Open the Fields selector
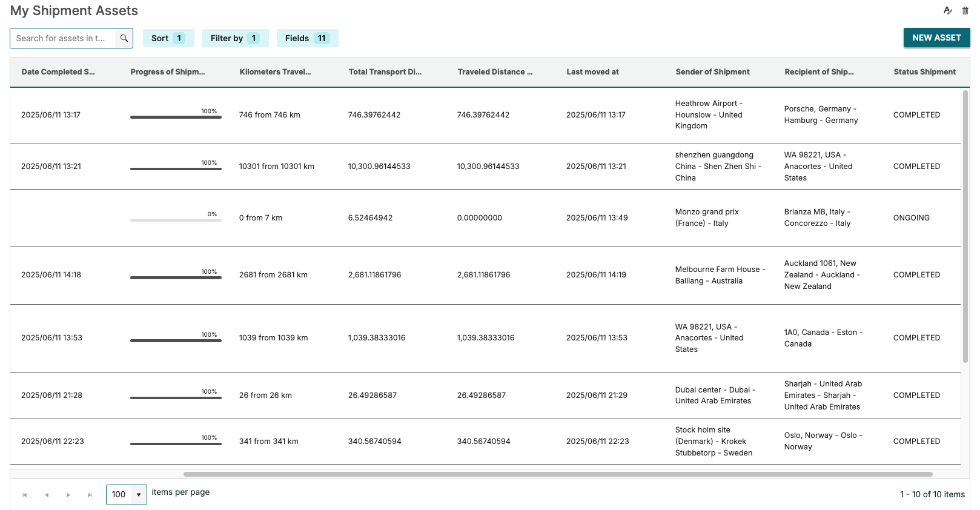This screenshot has height=510, width=980. pos(307,38)
